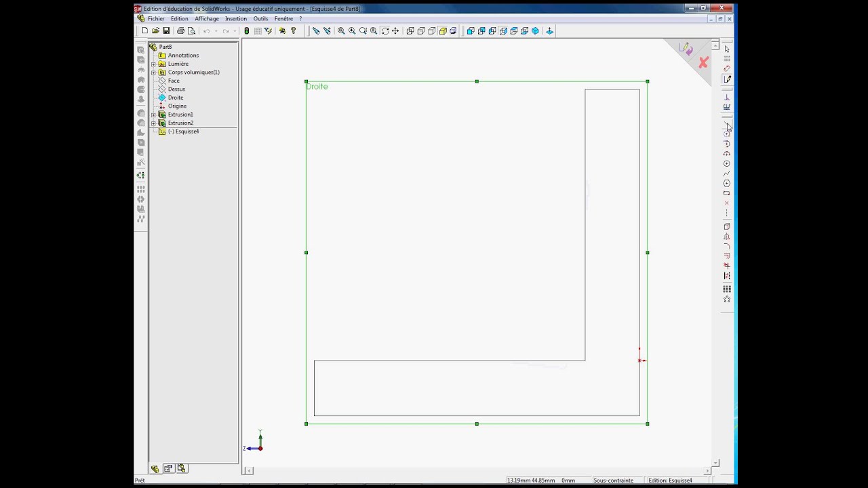Open the Edition menu

tap(180, 19)
